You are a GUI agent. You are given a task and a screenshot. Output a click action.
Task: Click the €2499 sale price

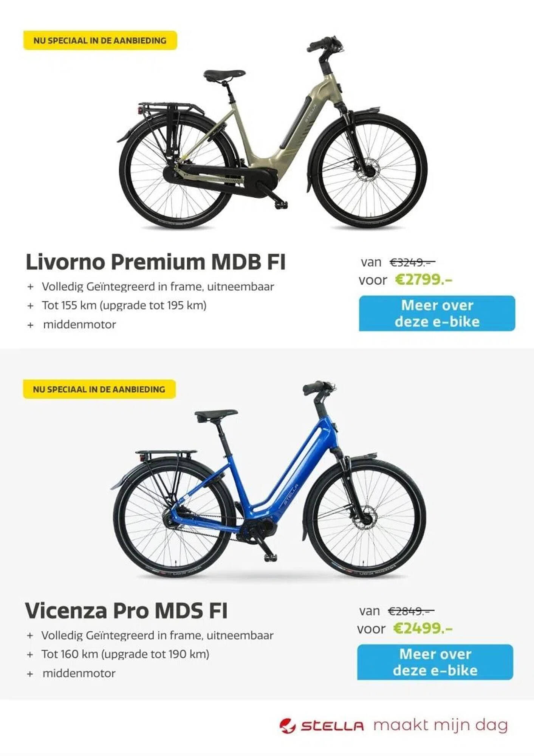click(423, 628)
